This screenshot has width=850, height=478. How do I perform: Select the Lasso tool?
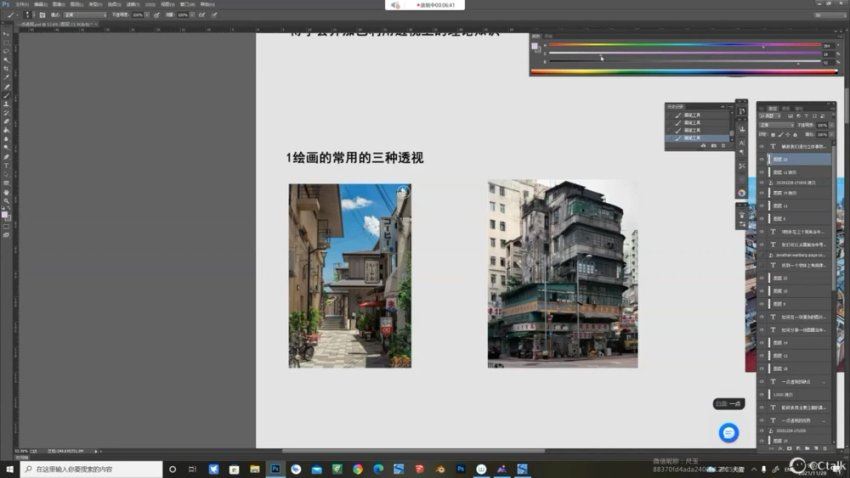pyautogui.click(x=7, y=51)
